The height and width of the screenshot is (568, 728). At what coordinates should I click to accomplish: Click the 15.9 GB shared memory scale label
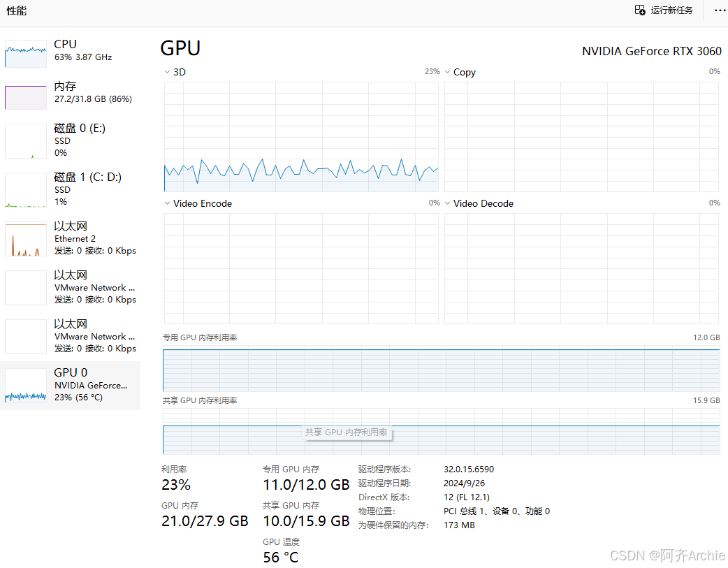(x=706, y=400)
